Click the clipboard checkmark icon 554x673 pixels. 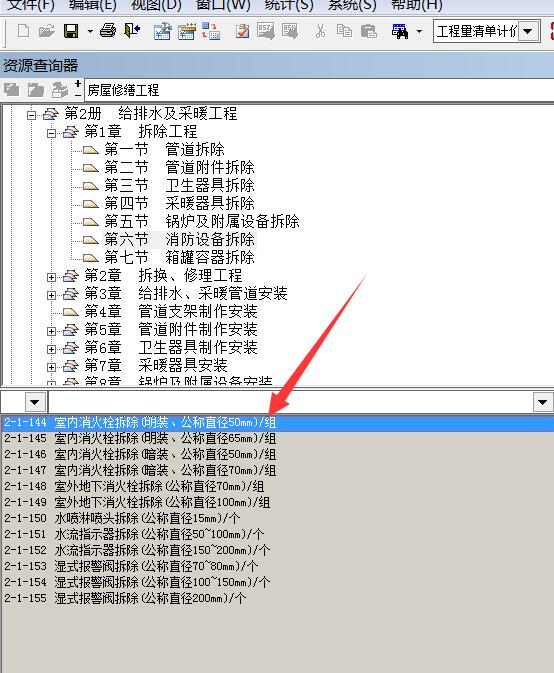click(x=242, y=31)
